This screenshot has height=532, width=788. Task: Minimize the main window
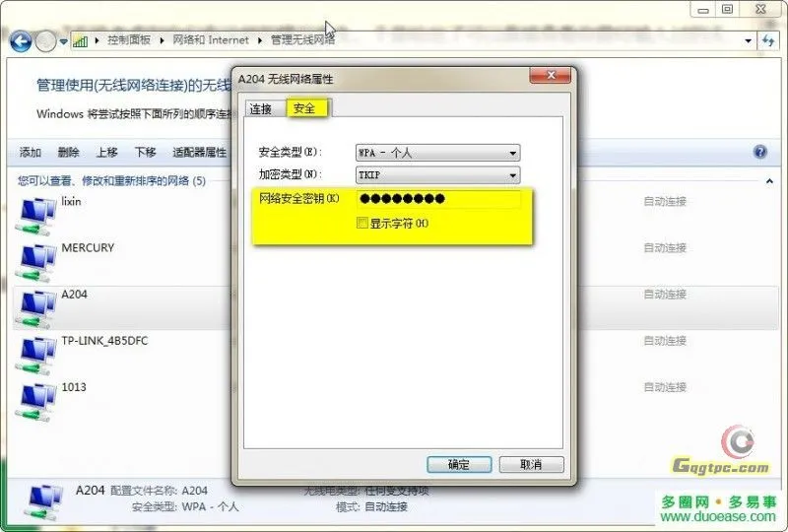[703, 9]
